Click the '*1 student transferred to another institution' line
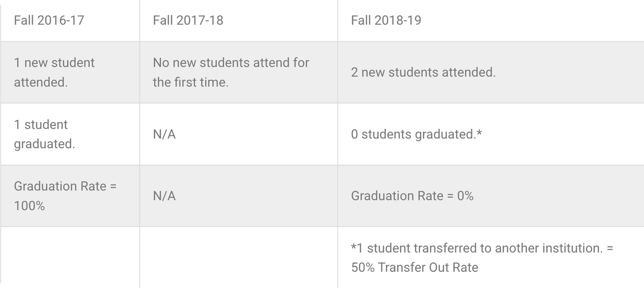This screenshot has width=644, height=288. click(482, 248)
